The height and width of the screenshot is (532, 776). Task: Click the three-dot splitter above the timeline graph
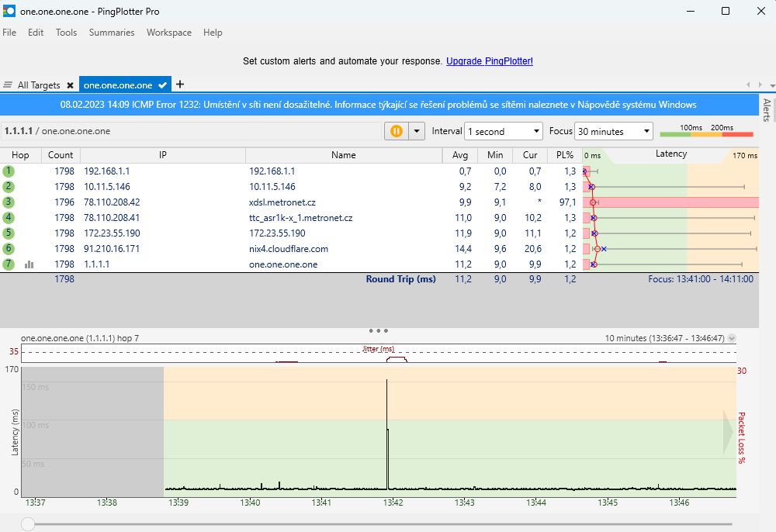tap(379, 330)
